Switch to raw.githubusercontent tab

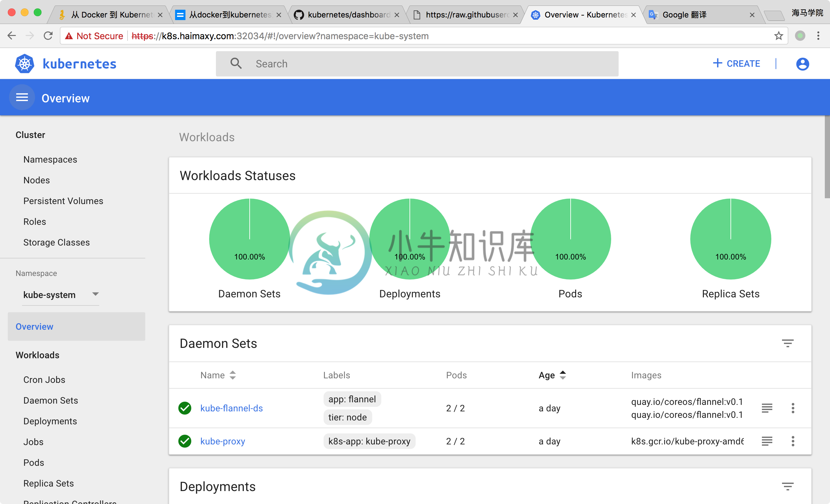(466, 15)
